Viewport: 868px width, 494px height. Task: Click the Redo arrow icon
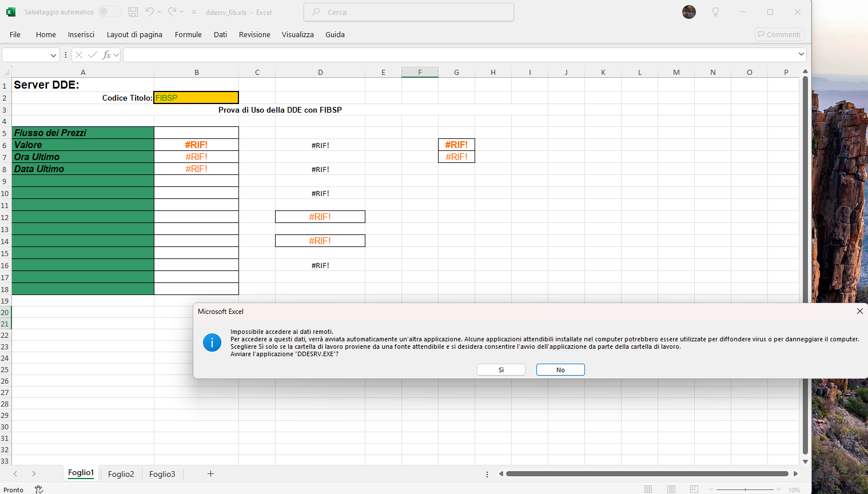(x=172, y=11)
